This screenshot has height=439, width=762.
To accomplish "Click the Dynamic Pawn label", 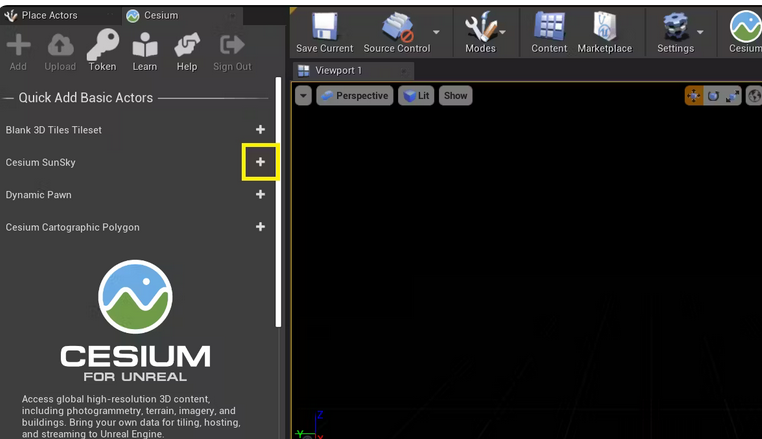I will click(x=38, y=195).
